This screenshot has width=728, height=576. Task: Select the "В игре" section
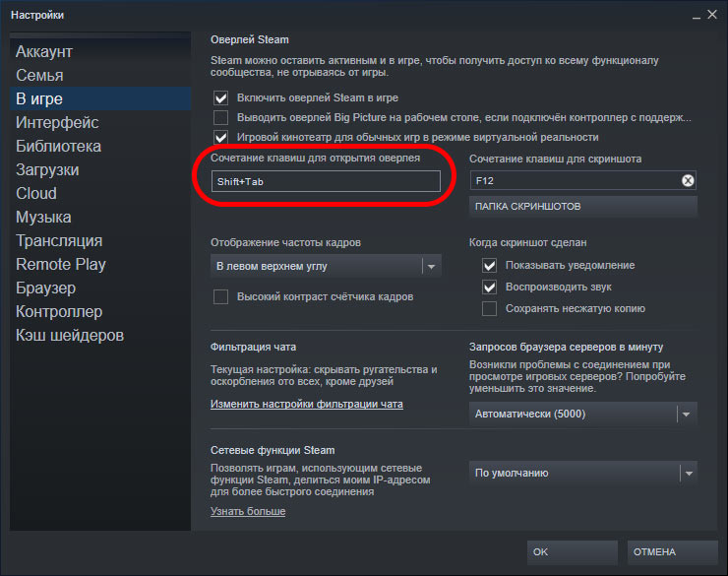(100, 98)
